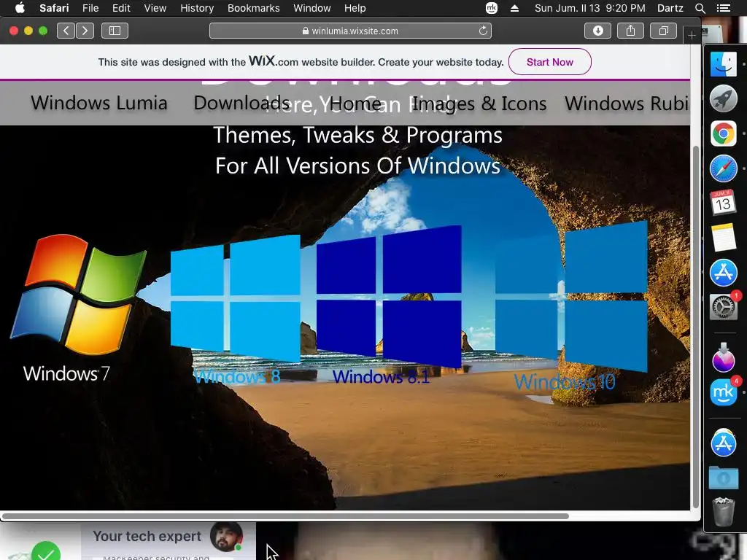Click the Windows 10 text label
This screenshot has width=747, height=560.
coord(565,382)
